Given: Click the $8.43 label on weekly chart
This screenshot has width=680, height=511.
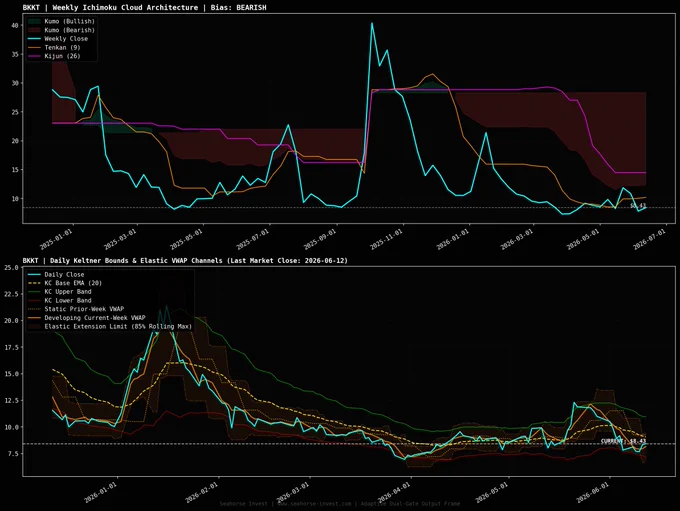Looking at the screenshot, I should (638, 205).
